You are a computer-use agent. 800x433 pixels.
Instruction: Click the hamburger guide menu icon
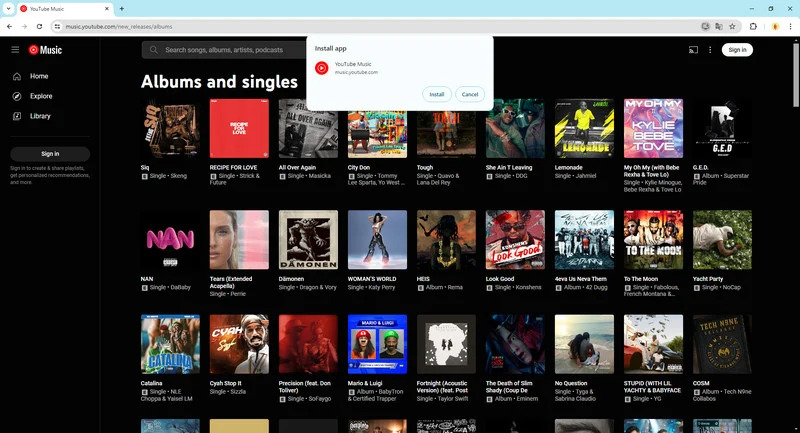[15, 49]
